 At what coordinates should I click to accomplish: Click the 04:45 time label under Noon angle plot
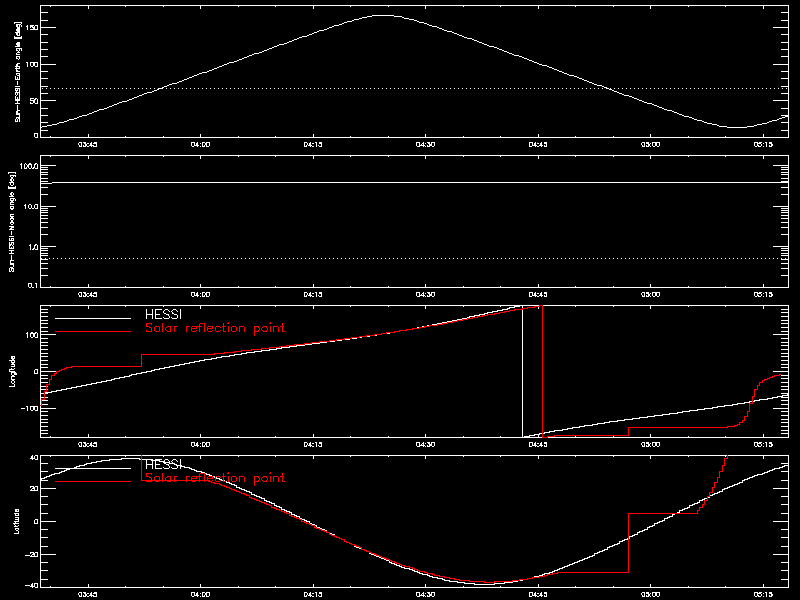[538, 294]
